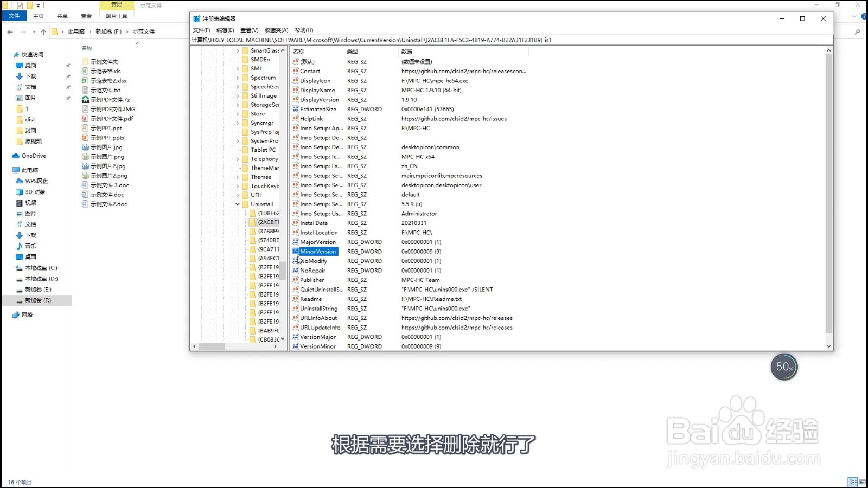Select the DisplayName value
The height and width of the screenshot is (488, 868).
tap(317, 91)
